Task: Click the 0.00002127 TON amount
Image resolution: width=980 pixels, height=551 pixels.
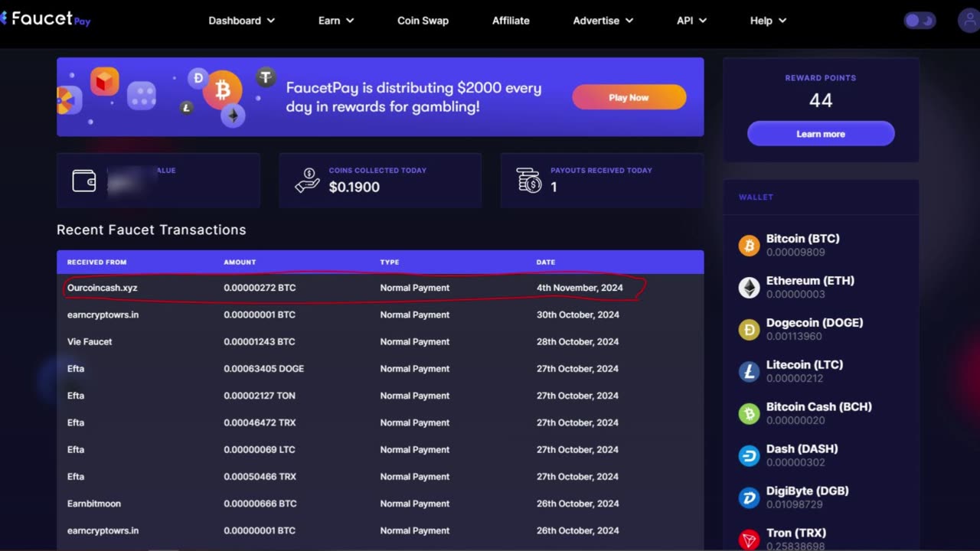Action: [260, 396]
